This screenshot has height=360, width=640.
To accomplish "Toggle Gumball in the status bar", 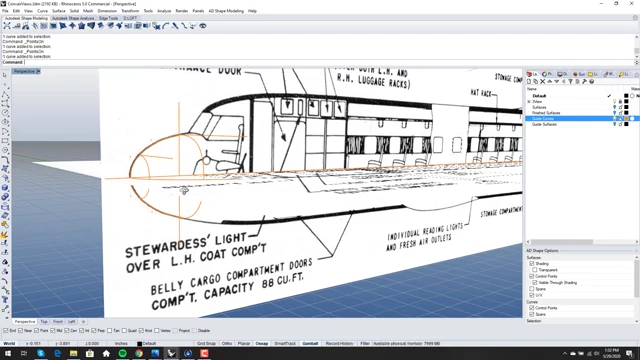I will [310, 344].
